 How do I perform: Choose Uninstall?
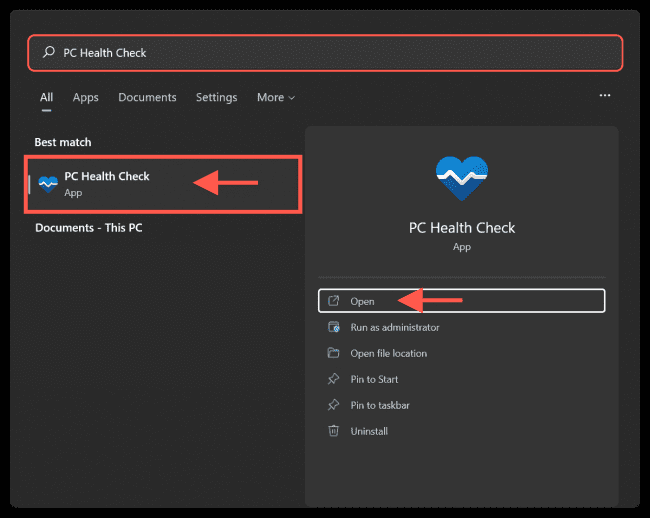(x=461, y=431)
